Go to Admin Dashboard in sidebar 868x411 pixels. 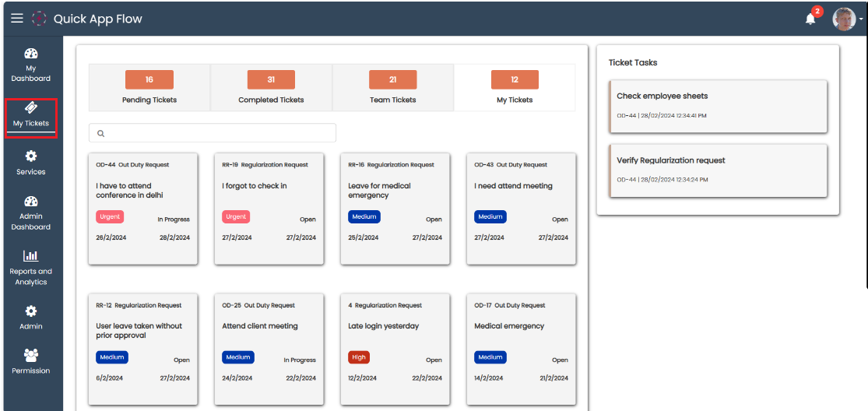point(31,202)
